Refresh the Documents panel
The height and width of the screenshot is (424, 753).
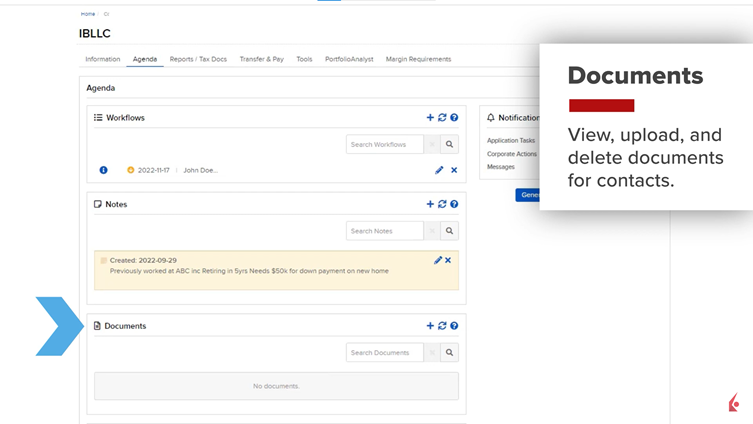click(442, 326)
